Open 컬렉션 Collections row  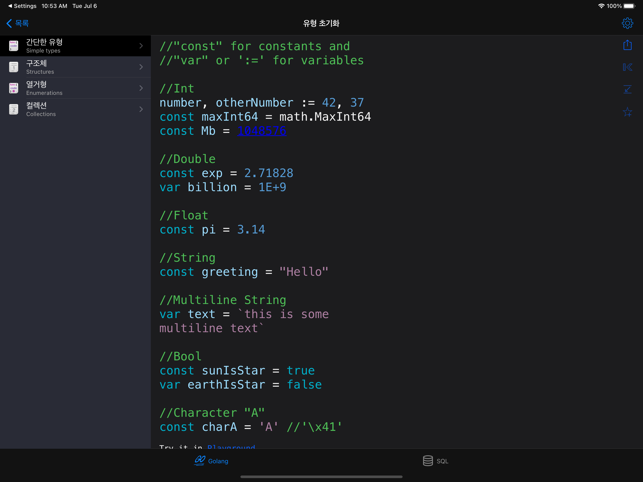(x=75, y=110)
